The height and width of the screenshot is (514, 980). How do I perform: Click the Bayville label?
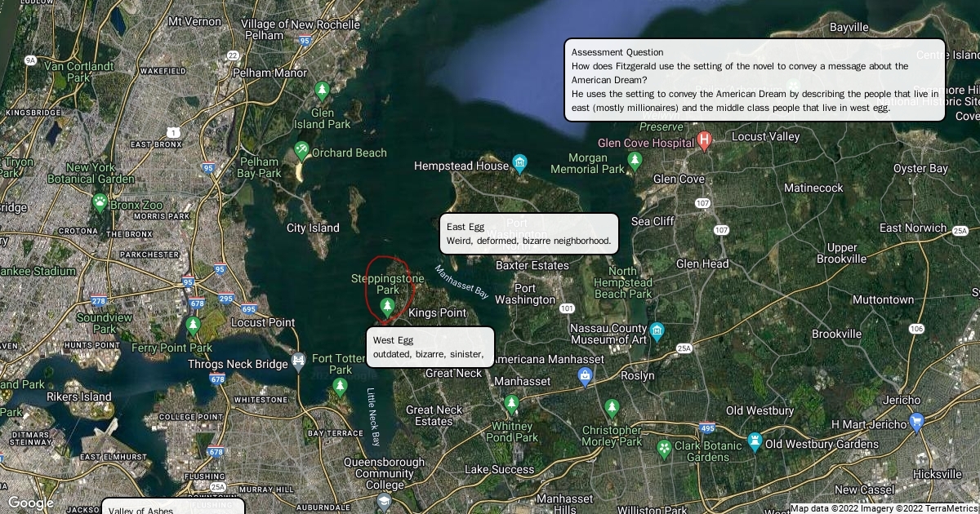click(x=849, y=27)
